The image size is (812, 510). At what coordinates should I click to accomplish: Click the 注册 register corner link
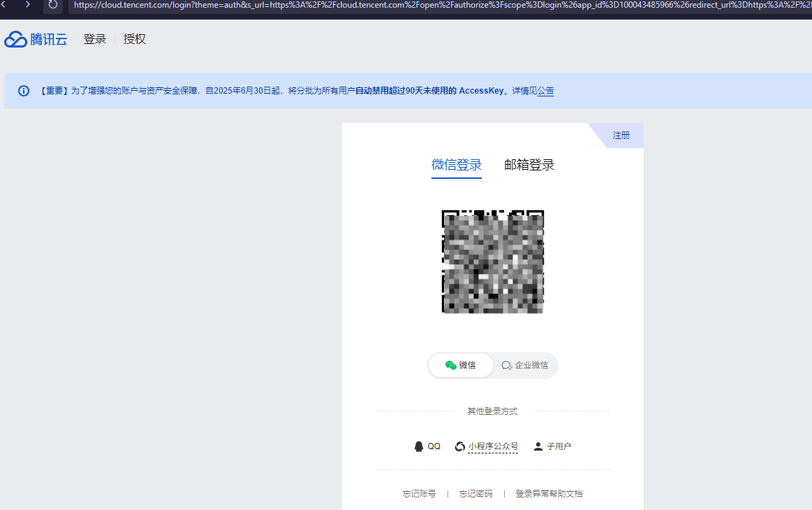click(x=621, y=135)
